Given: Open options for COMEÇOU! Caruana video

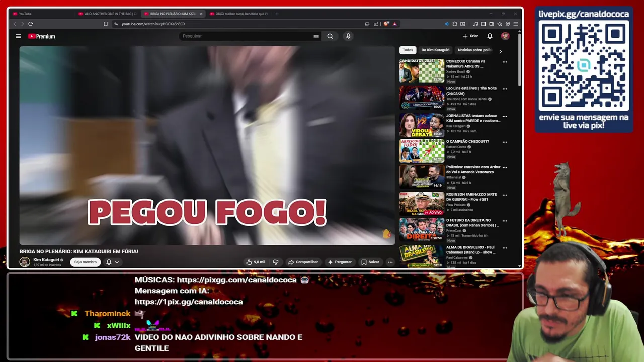Looking at the screenshot, I should click(505, 62).
